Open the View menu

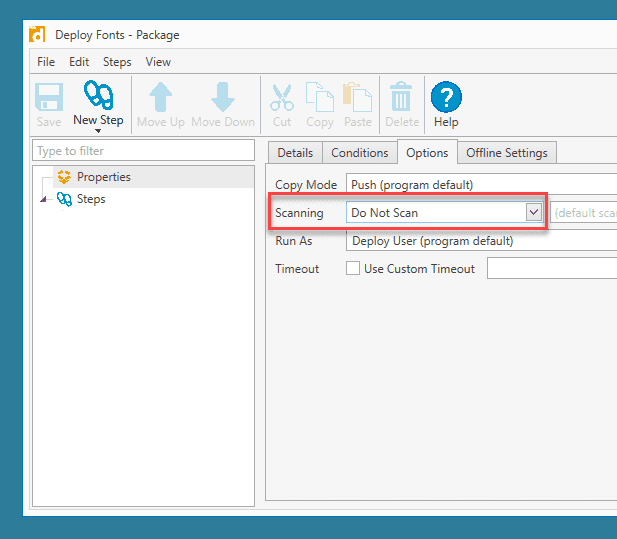(x=158, y=62)
